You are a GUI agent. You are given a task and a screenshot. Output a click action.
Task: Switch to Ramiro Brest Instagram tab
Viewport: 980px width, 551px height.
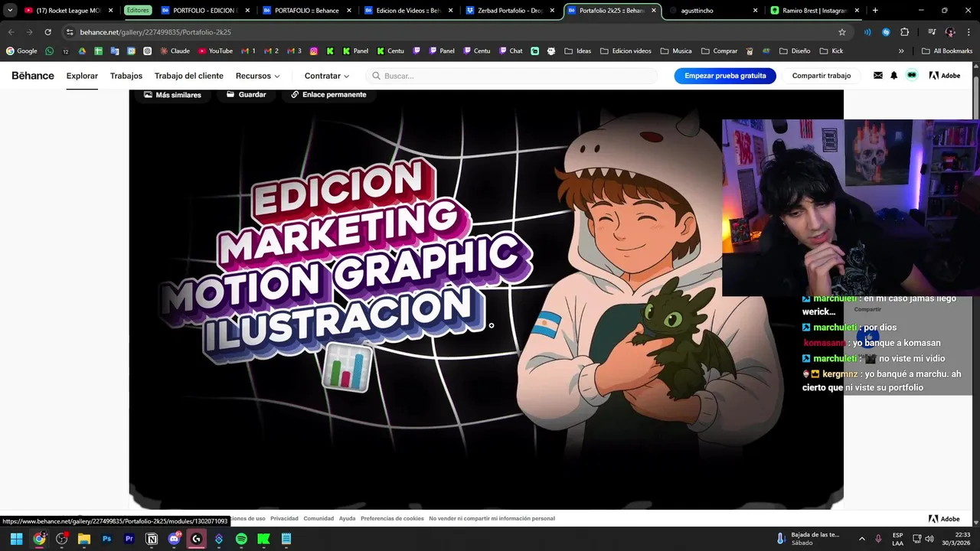pyautogui.click(x=813, y=11)
